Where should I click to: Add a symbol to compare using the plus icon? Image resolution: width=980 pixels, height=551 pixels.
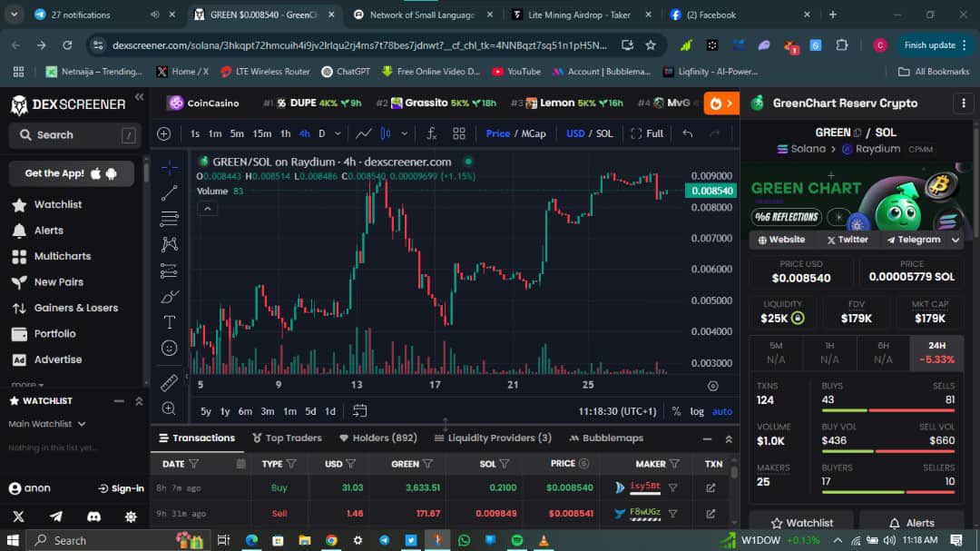tap(163, 133)
